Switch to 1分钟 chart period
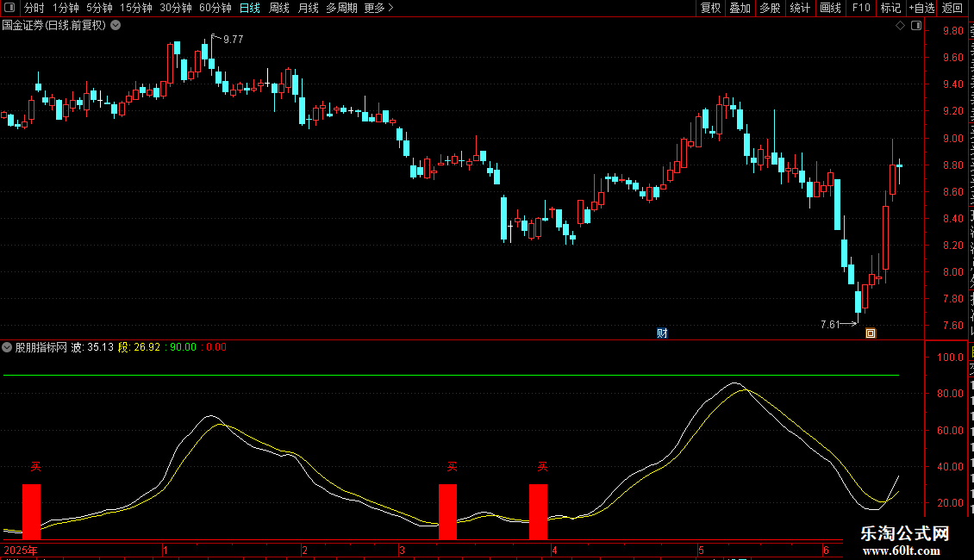 [66, 8]
